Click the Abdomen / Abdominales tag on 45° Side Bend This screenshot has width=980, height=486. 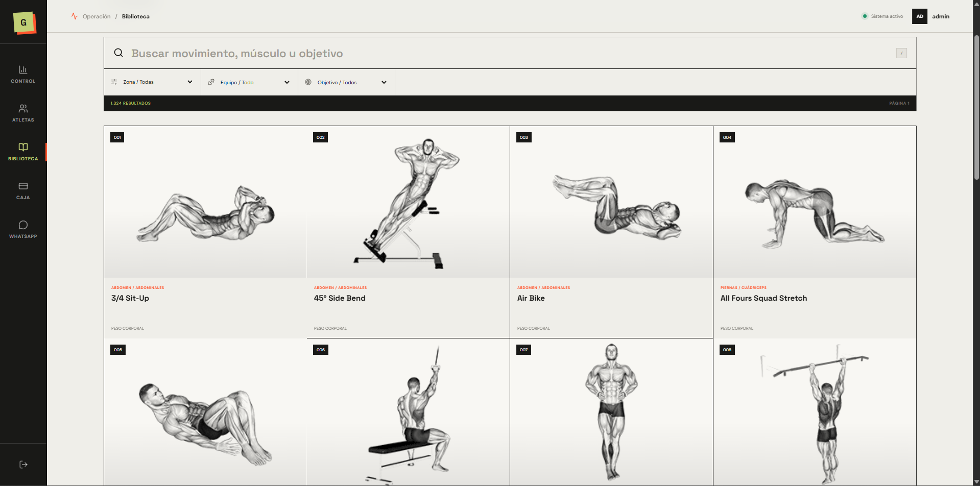pos(341,288)
